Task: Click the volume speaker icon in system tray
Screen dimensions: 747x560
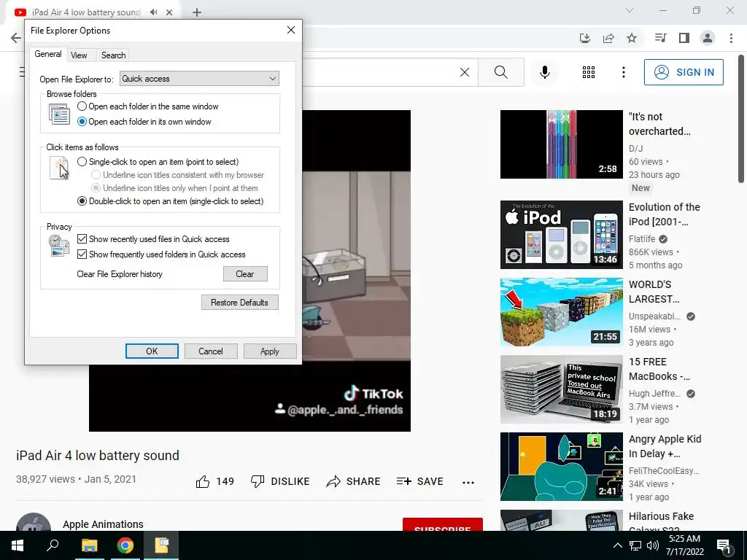Action: [x=653, y=545]
